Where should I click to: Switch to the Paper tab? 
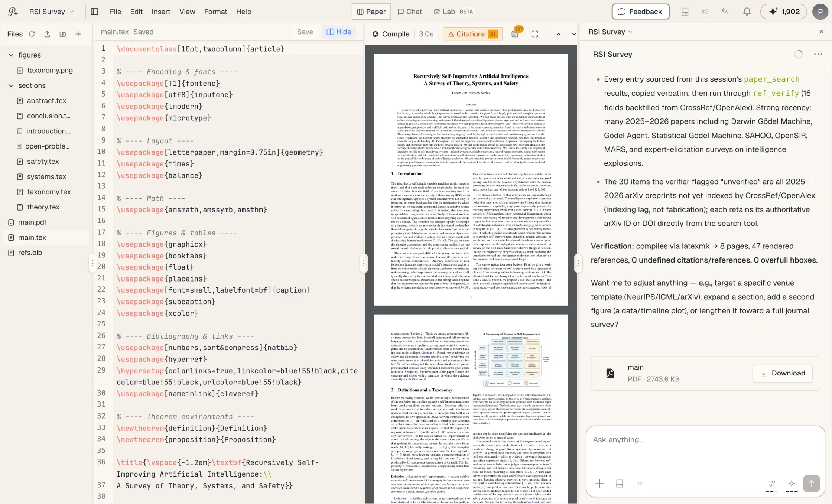click(371, 12)
